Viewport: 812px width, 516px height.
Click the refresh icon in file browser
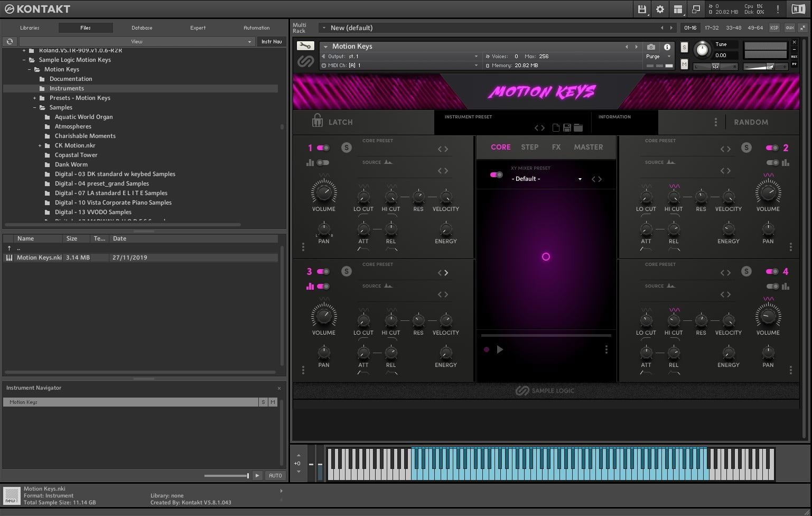click(x=10, y=41)
